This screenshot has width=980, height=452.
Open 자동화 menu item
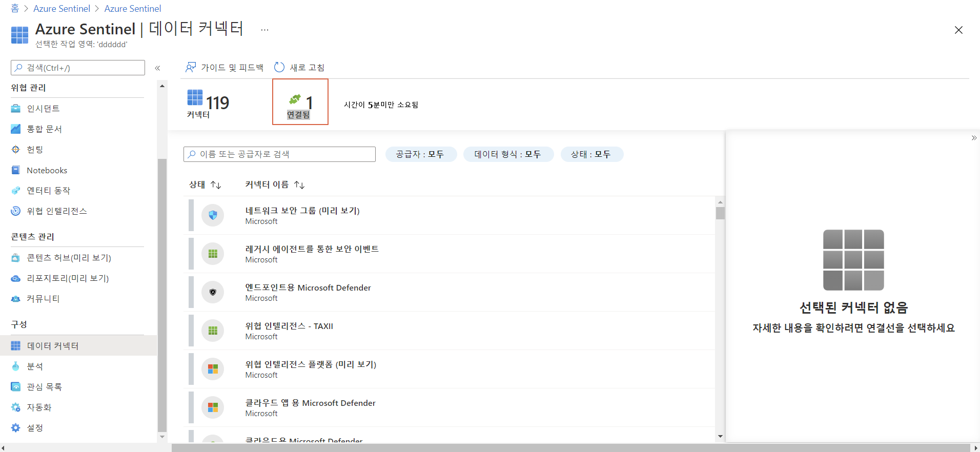(77, 407)
